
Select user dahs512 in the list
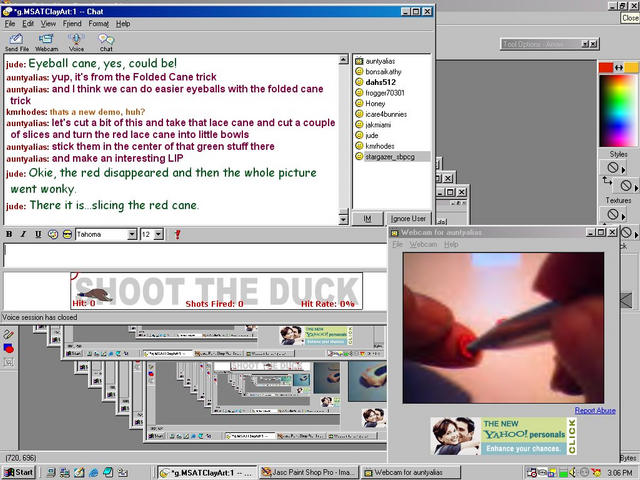click(380, 82)
